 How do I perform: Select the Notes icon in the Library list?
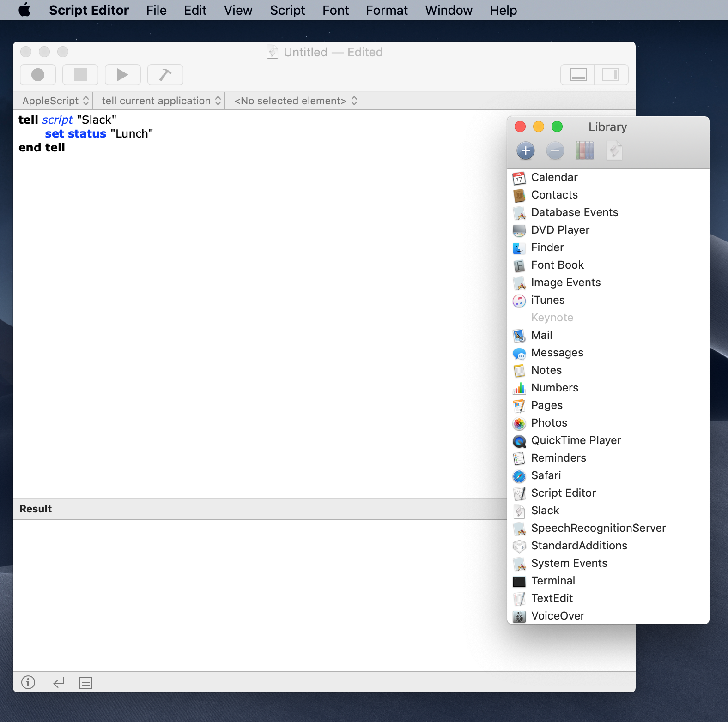pos(519,371)
